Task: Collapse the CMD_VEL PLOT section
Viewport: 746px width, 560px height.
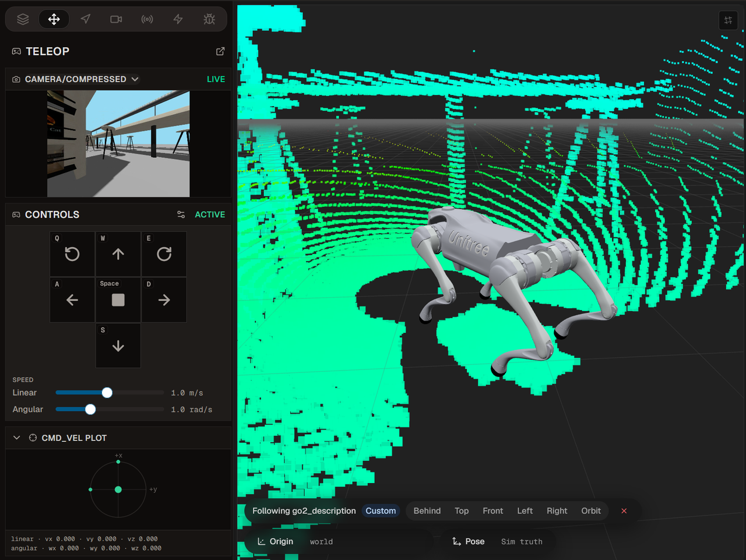Action: (17, 438)
